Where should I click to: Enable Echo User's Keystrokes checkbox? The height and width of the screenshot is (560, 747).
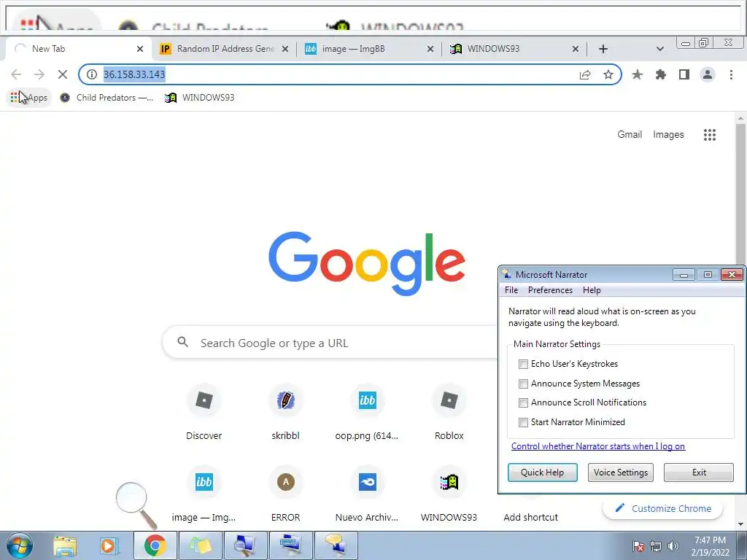point(523,365)
